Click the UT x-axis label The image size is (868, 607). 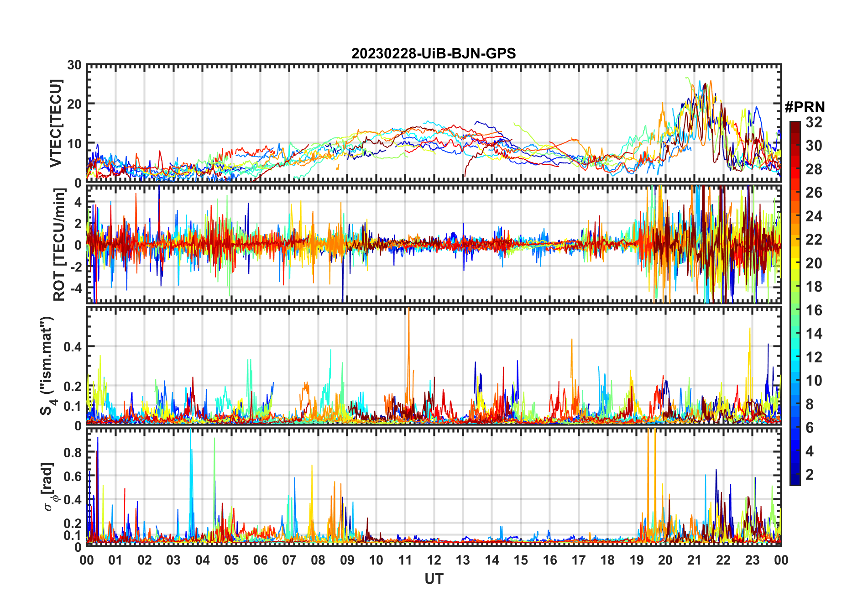tap(434, 579)
